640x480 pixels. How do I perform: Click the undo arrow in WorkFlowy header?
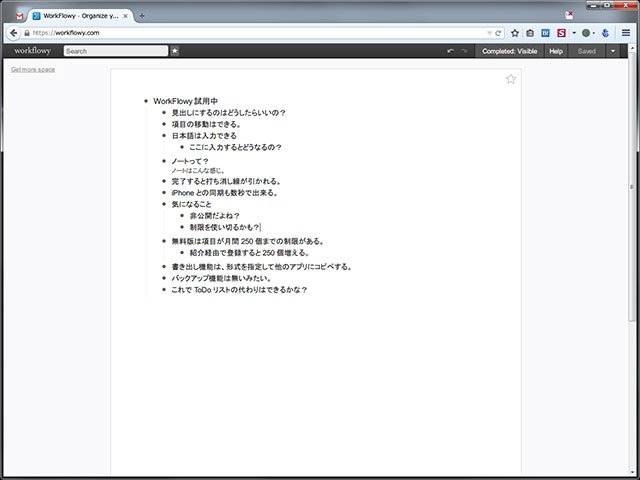click(x=451, y=51)
